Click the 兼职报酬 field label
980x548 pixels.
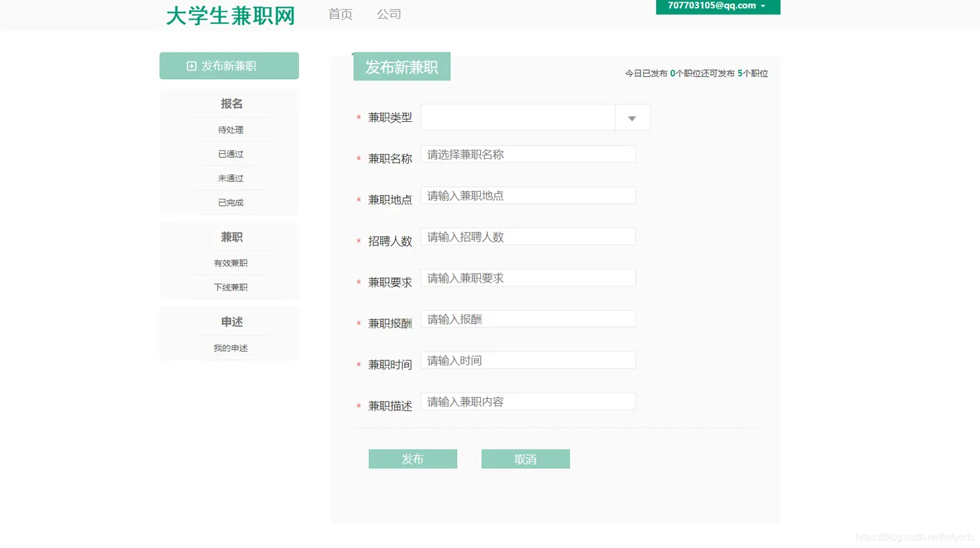click(x=390, y=323)
